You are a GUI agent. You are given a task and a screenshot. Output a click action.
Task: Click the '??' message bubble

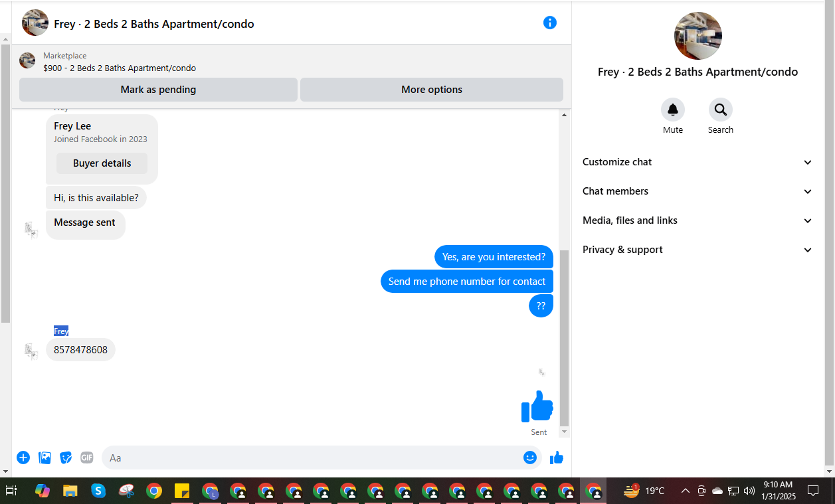click(541, 306)
